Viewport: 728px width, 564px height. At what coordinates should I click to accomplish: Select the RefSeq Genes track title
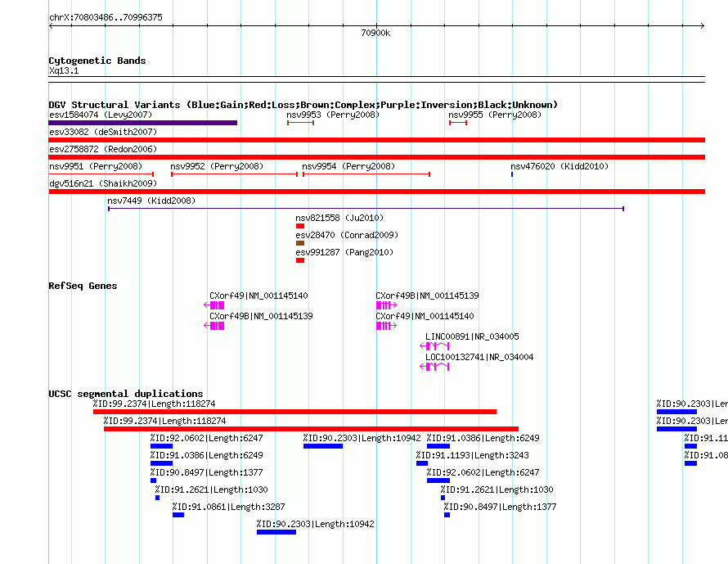(83, 286)
